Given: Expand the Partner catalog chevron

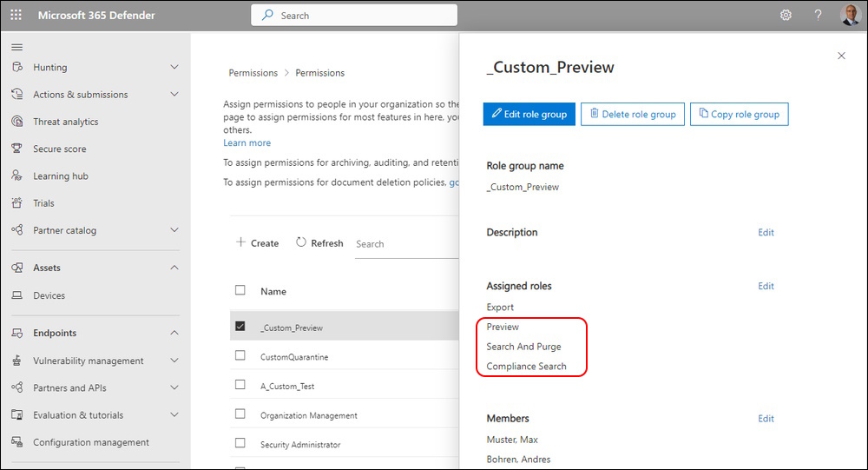Looking at the screenshot, I should point(174,230).
